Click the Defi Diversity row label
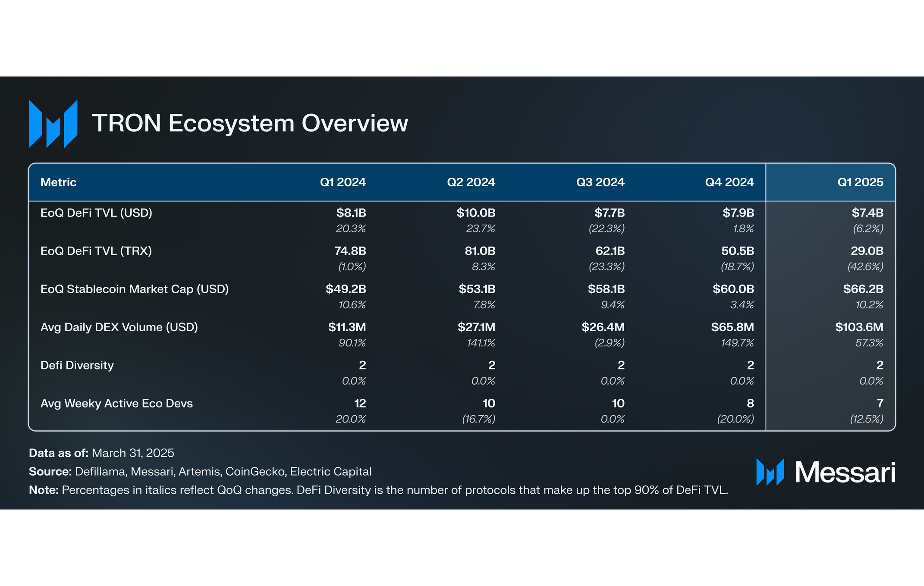924x586 pixels. pyautogui.click(x=77, y=365)
